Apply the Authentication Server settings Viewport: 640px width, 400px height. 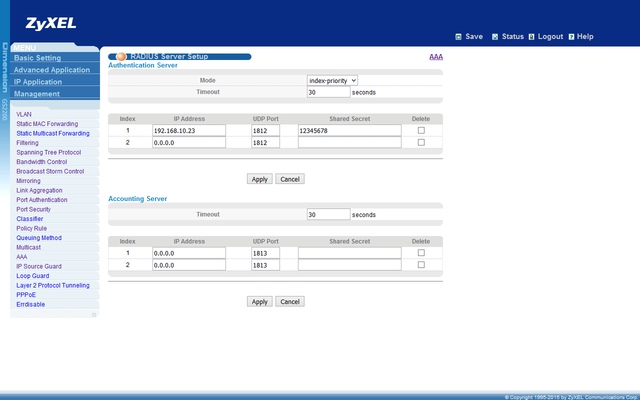[260, 179]
